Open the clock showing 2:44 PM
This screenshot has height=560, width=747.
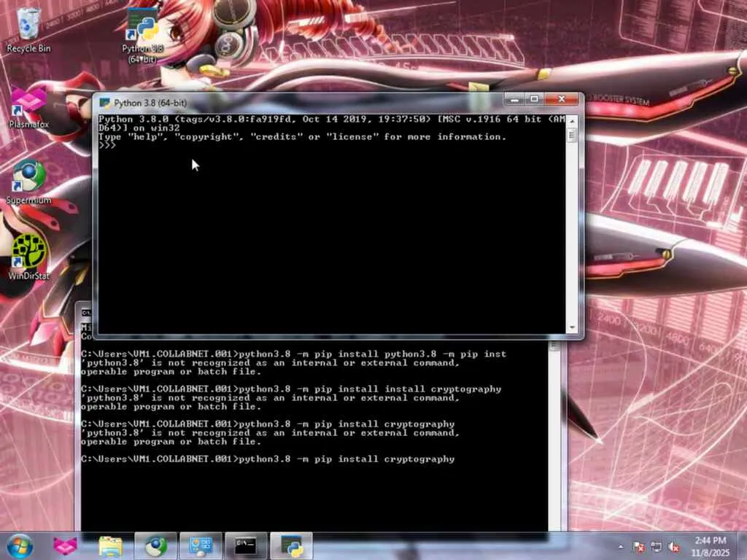711,546
